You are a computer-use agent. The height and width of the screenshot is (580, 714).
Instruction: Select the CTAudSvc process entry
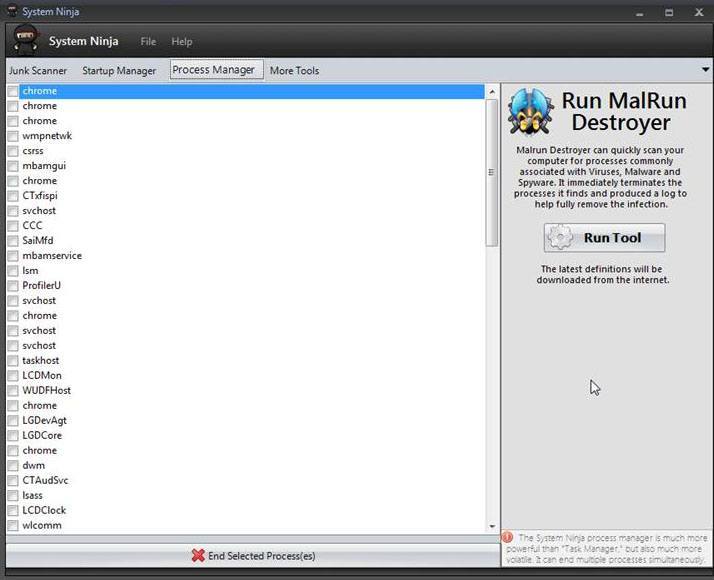tap(45, 480)
